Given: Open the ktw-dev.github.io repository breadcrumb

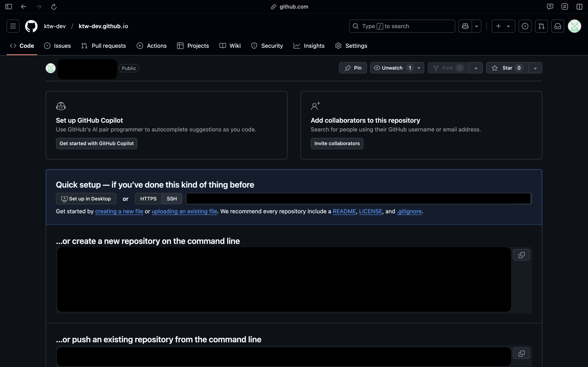Looking at the screenshot, I should pos(104,26).
